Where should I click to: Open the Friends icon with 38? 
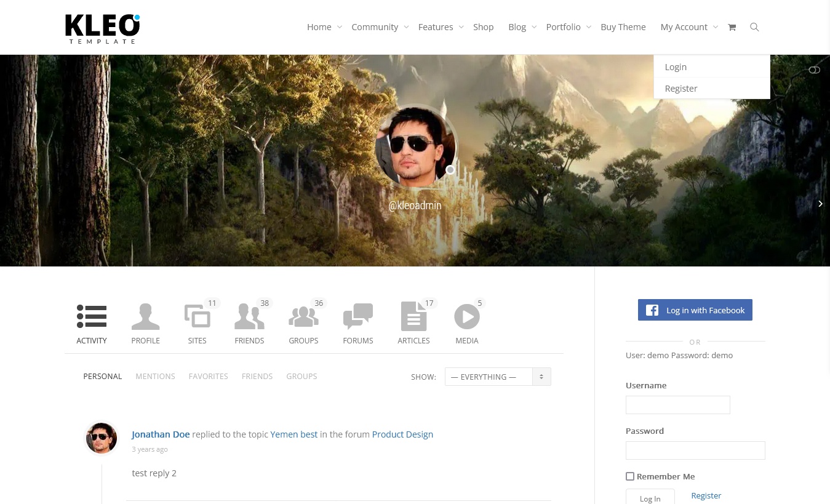(x=249, y=317)
